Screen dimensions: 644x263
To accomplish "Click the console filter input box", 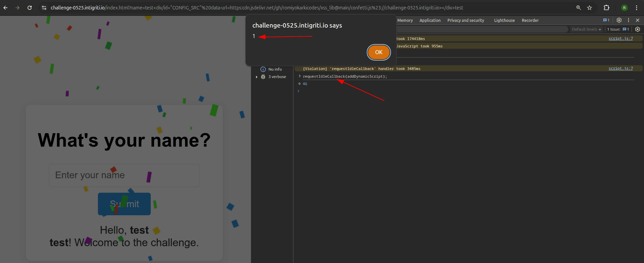I will [482, 29].
